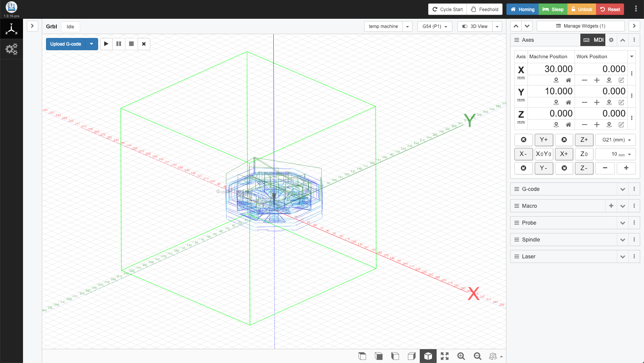
Task: Toggle MDI mode in Axes widget
Action: tap(593, 40)
